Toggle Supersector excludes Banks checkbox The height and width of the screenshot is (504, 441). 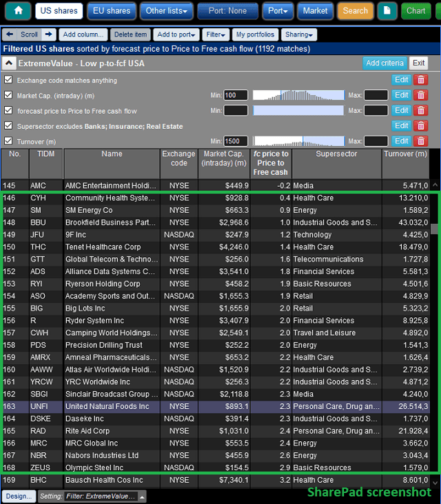click(8, 125)
